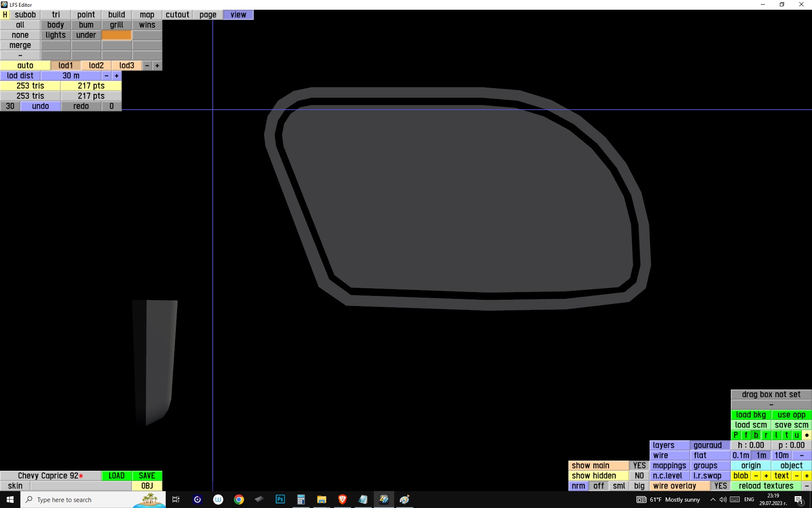Viewport: 812px width, 508px height.
Task: Click the undo button
Action: click(x=41, y=106)
